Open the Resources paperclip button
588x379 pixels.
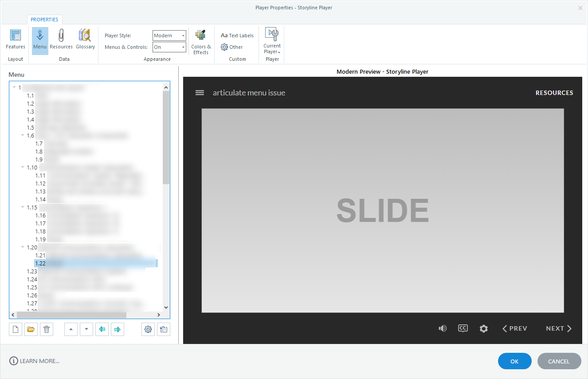coord(61,40)
